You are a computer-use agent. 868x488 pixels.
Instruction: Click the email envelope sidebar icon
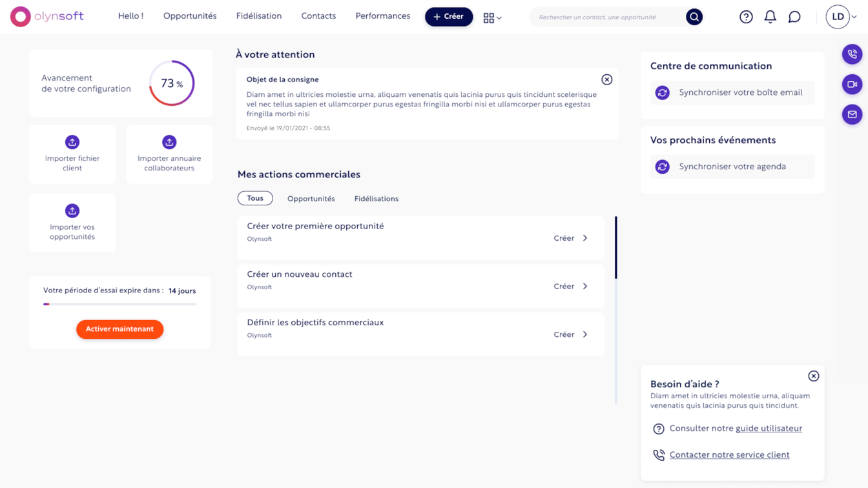(852, 115)
